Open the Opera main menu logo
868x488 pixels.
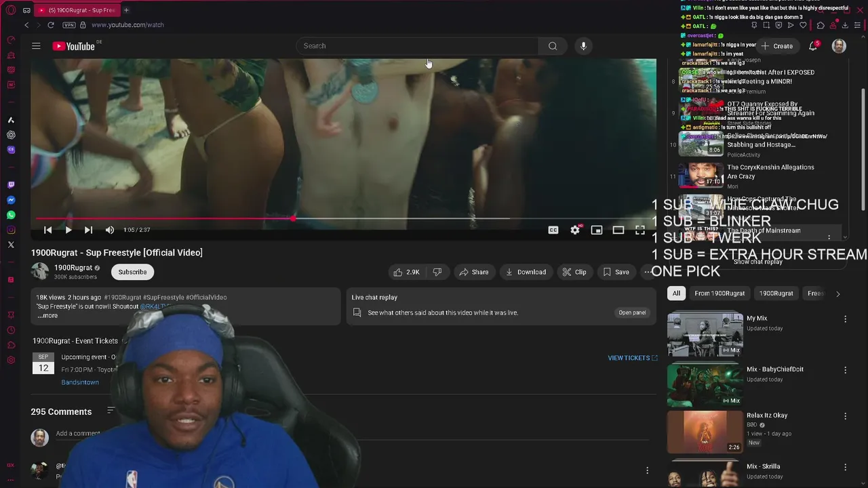[11, 10]
